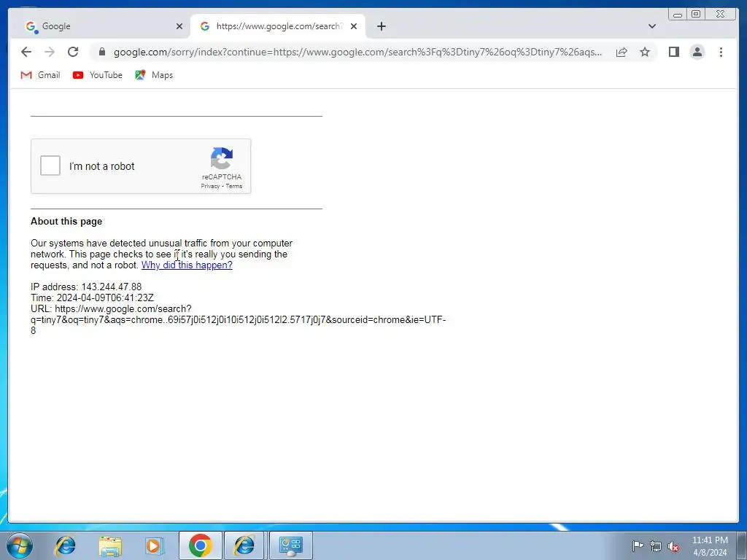
Task: Share this page using the share icon
Action: pos(622,52)
